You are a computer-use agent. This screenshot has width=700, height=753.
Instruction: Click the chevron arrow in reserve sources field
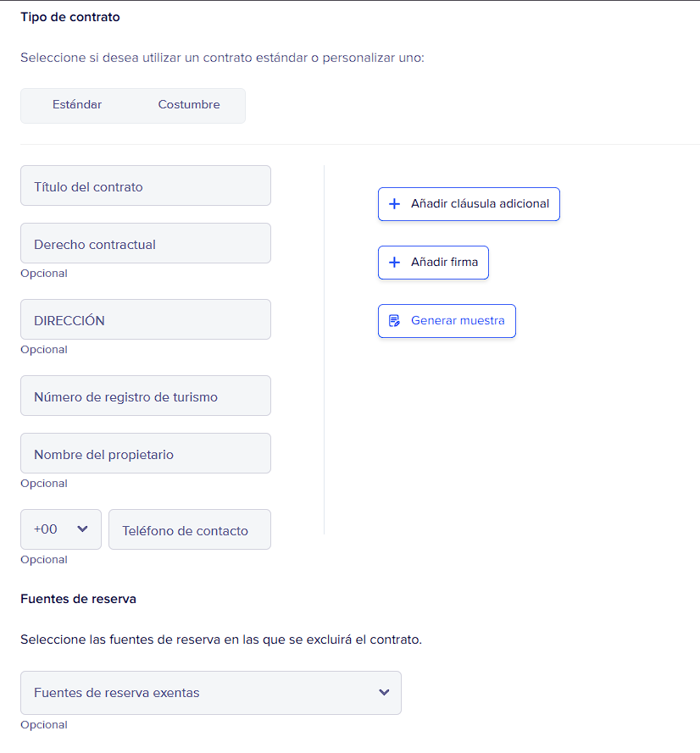[x=384, y=693]
